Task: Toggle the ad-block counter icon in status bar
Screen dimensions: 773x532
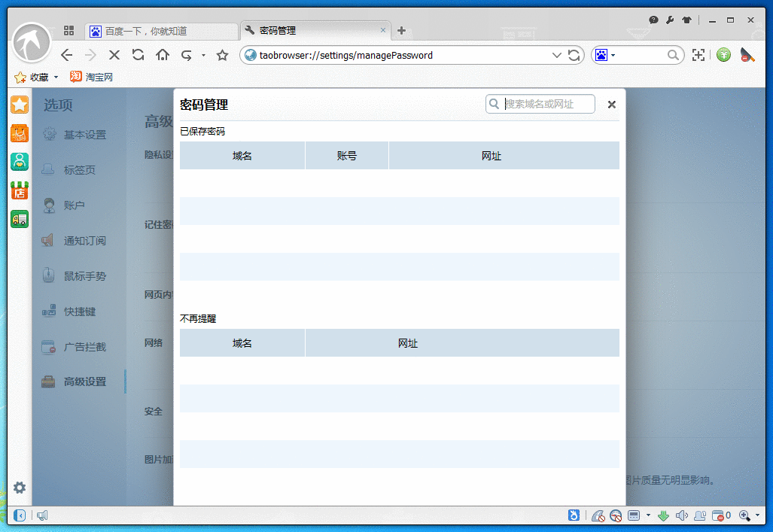Action: (x=721, y=515)
